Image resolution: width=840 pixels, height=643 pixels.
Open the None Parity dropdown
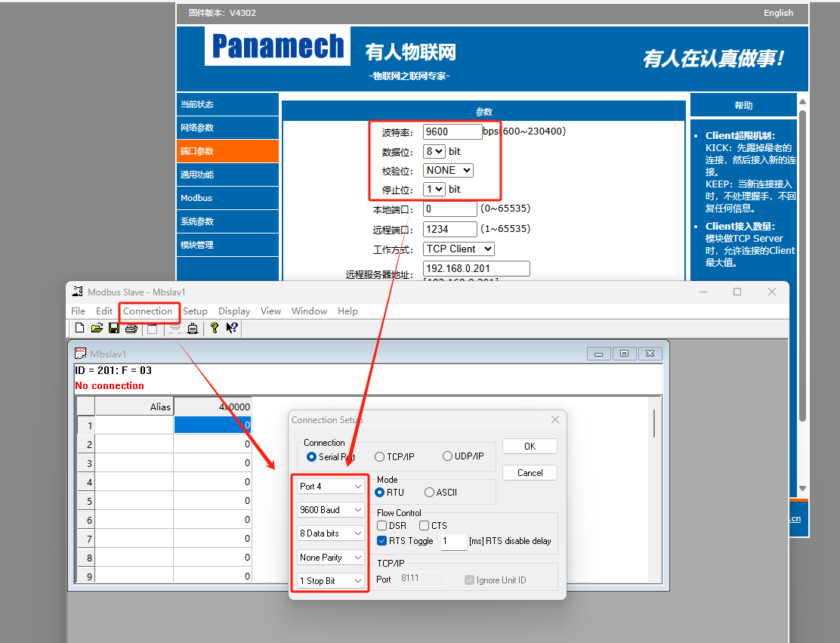[331, 558]
